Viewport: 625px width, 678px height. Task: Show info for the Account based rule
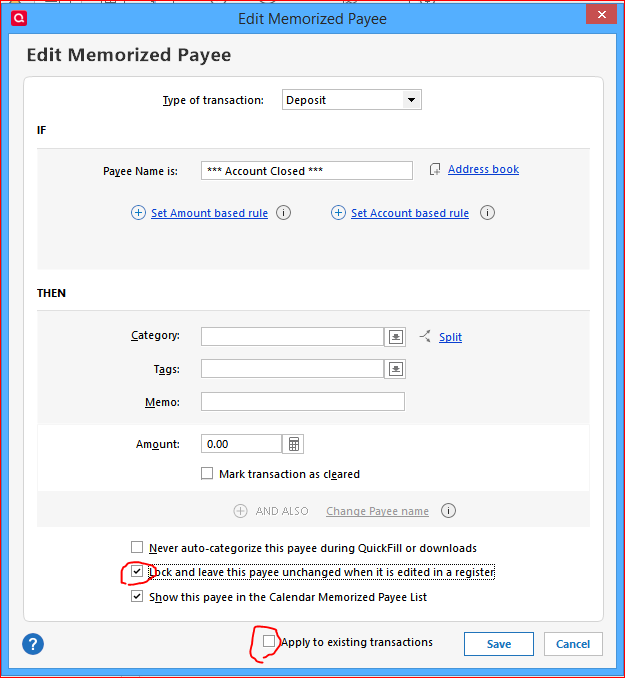(487, 213)
